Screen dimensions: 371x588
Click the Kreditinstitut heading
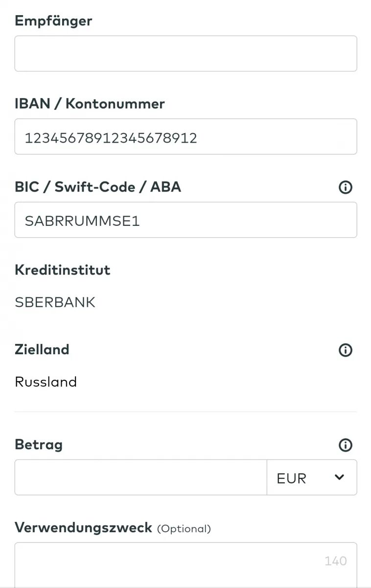point(63,270)
